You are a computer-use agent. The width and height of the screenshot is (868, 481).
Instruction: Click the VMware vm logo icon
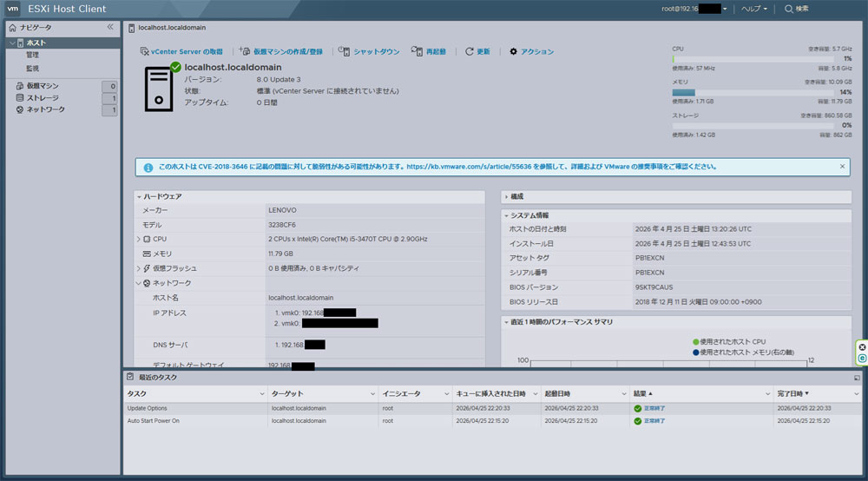pyautogui.click(x=14, y=9)
